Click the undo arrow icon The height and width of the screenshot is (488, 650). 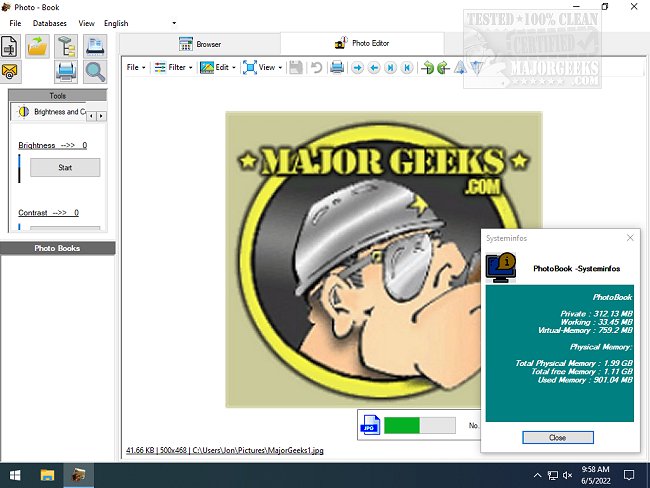click(316, 67)
